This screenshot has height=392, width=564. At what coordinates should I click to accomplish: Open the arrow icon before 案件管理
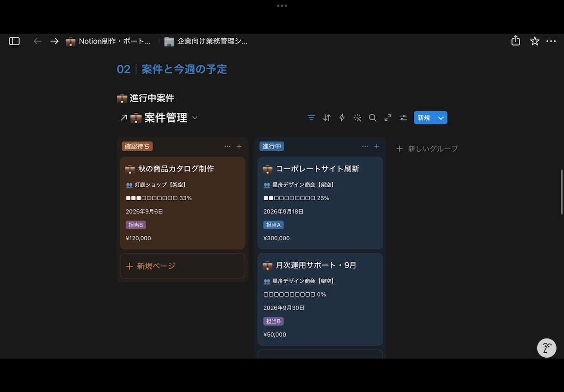click(x=123, y=118)
